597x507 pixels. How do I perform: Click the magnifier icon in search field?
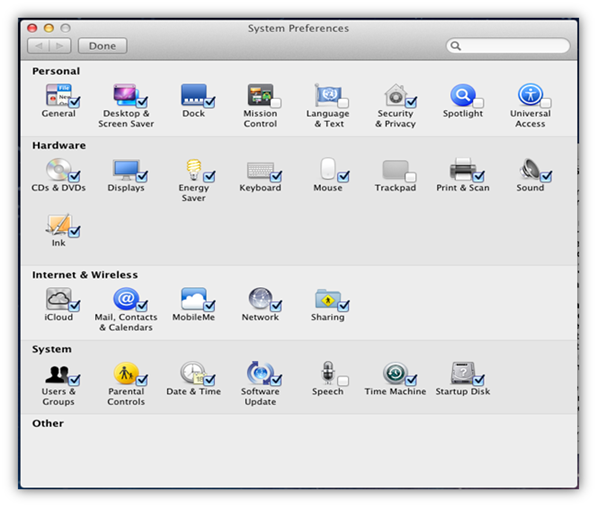(456, 46)
